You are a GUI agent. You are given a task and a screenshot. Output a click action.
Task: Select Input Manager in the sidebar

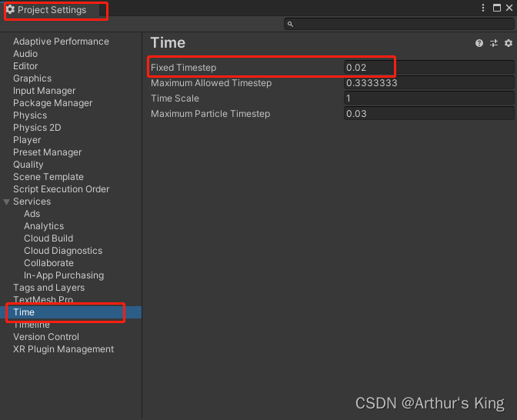click(44, 91)
